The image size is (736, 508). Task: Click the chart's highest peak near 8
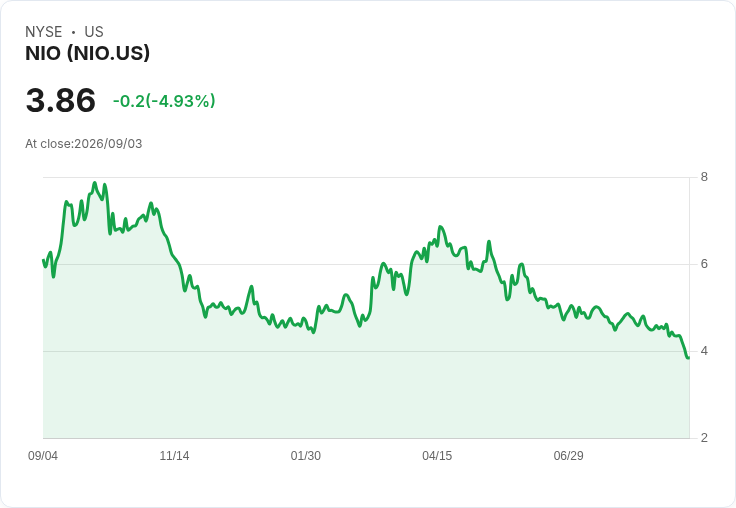click(95, 183)
